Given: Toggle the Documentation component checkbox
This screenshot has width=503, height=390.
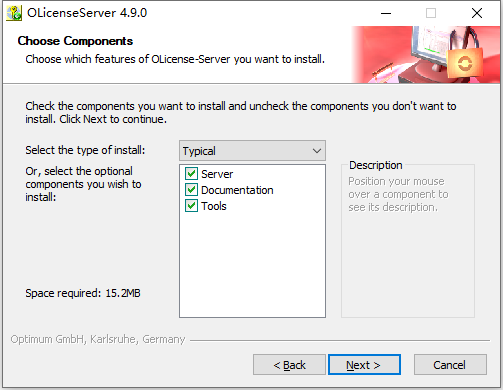Looking at the screenshot, I should [x=191, y=190].
